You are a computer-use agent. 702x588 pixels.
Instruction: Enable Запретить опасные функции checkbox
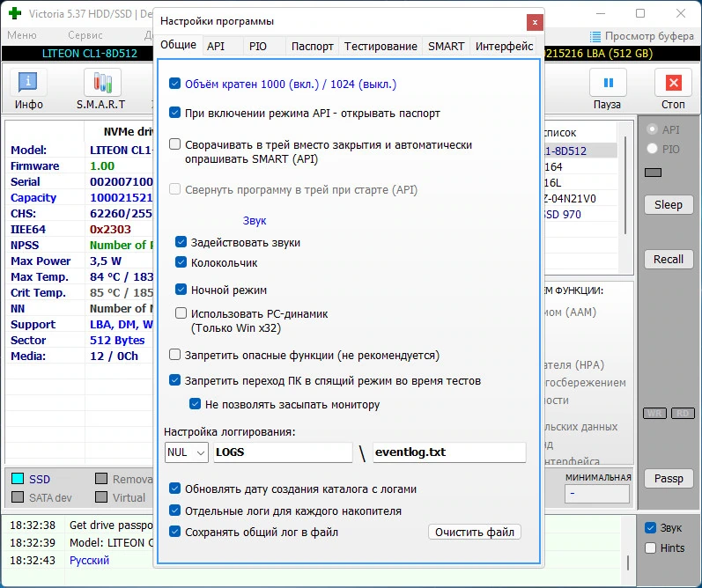[174, 355]
